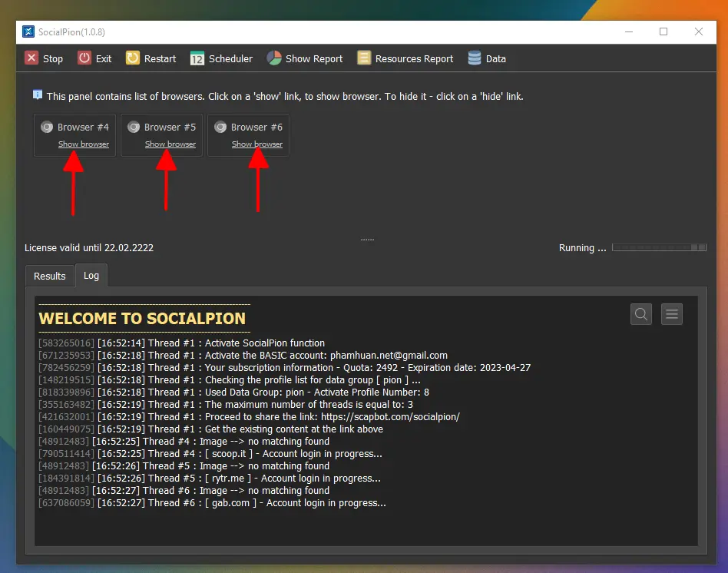
Task: Click the Exit toolbar label
Action: [104, 59]
